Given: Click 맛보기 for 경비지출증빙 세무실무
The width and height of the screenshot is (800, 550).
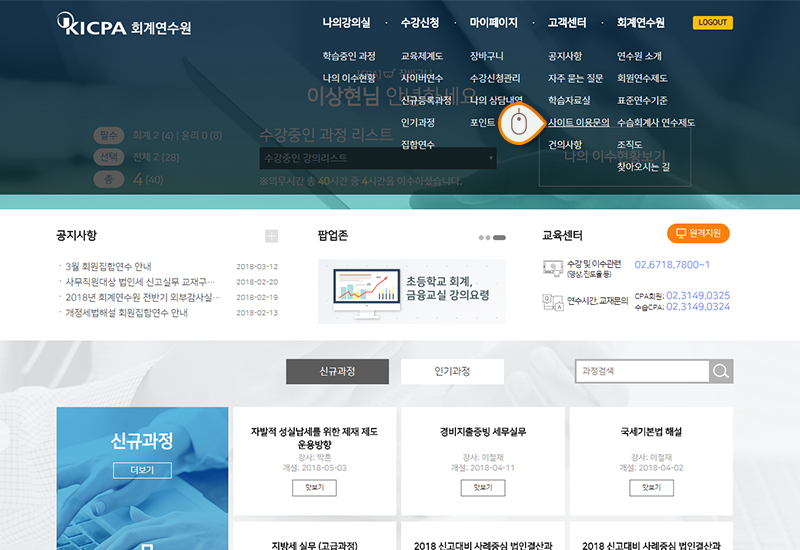Looking at the screenshot, I should point(483,488).
